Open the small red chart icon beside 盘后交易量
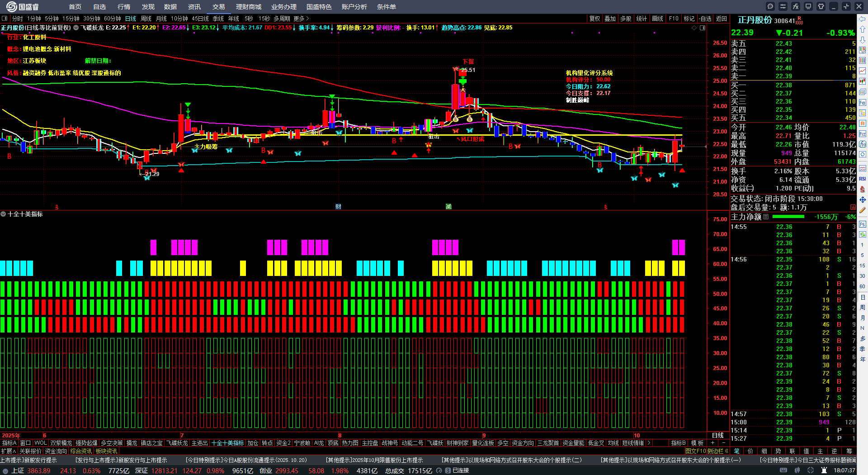The height and width of the screenshot is (475, 868). pos(853,207)
